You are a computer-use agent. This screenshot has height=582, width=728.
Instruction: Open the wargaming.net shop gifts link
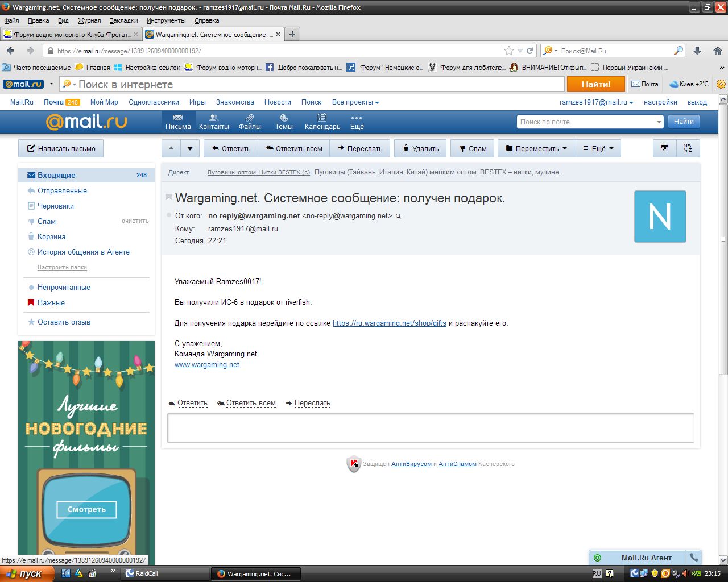tap(389, 323)
